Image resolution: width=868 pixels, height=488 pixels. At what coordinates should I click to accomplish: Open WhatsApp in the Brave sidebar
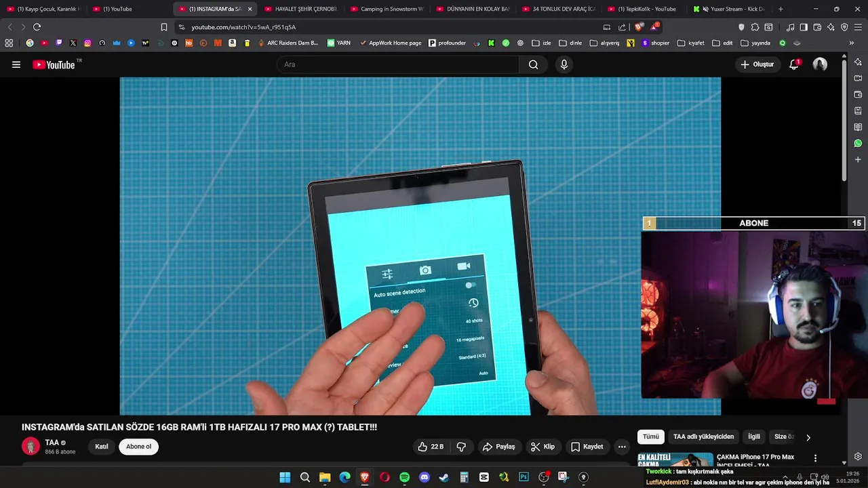(858, 143)
